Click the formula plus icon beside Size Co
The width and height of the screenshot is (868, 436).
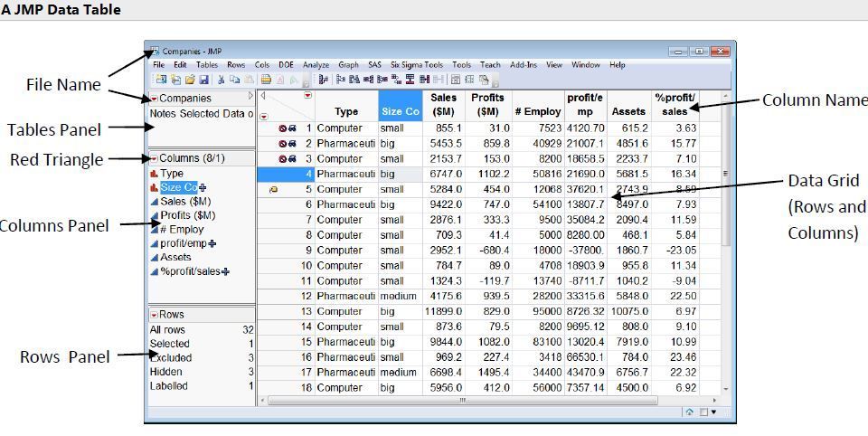[x=202, y=188]
